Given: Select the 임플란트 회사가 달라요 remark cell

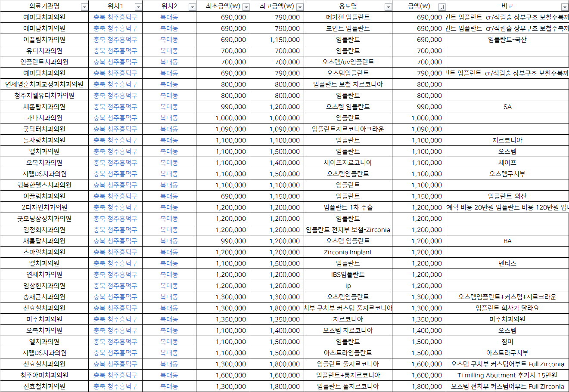Looking at the screenshot, I should click(x=507, y=308).
